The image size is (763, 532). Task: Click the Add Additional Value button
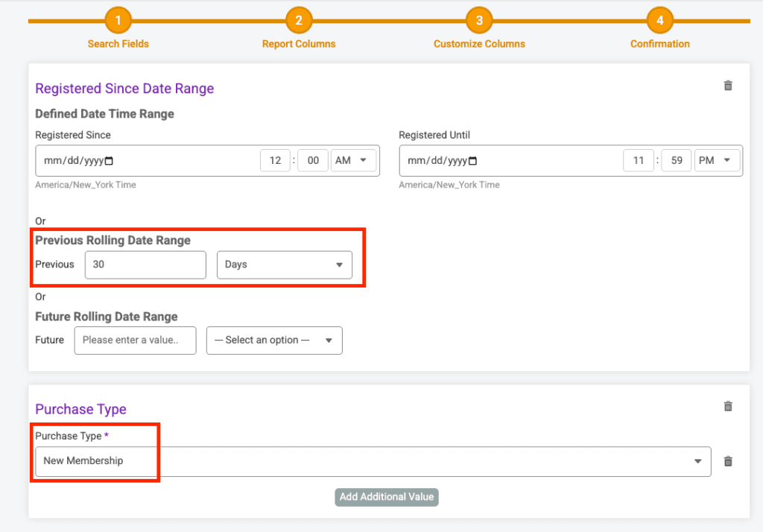(387, 497)
